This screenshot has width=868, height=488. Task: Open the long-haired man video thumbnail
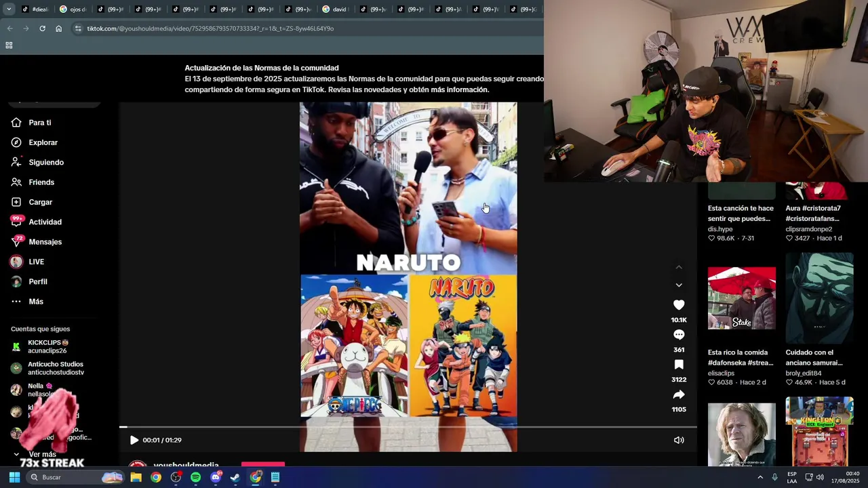(742, 434)
